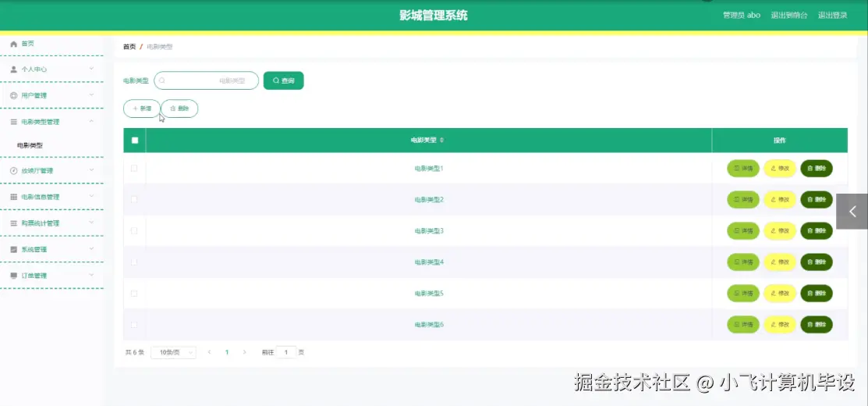Click the magnifier icon inside the search field
Screen dimensions: 868x406
click(162, 81)
